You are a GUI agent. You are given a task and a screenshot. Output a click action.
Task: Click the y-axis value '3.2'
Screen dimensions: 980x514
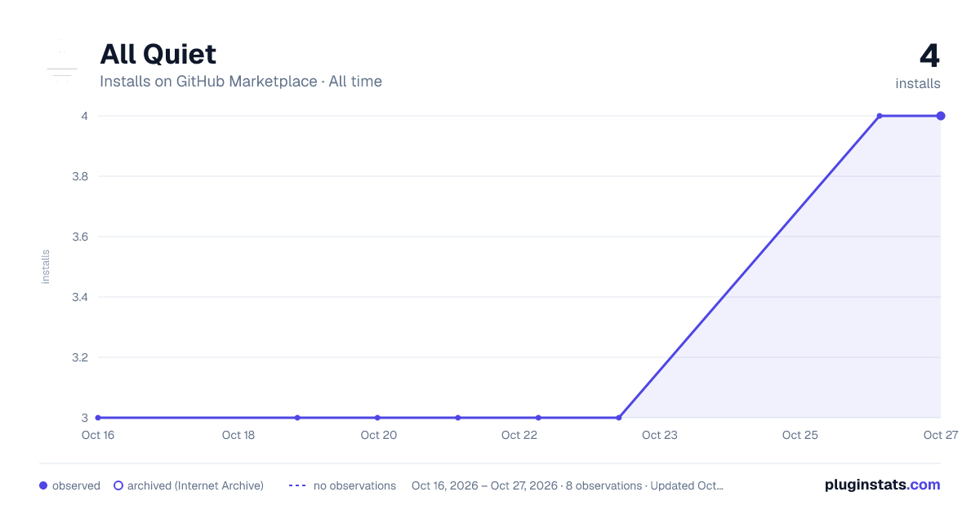pos(80,357)
